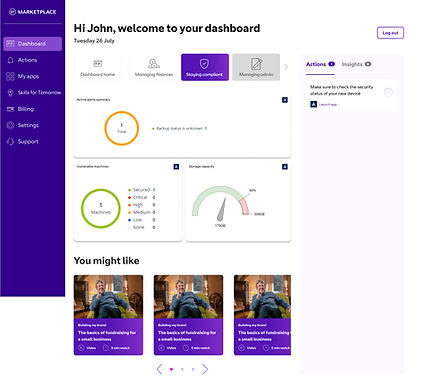Viewport: 421px width, 378px height.
Task: Click the My apps grid icon
Action: [x=10, y=76]
